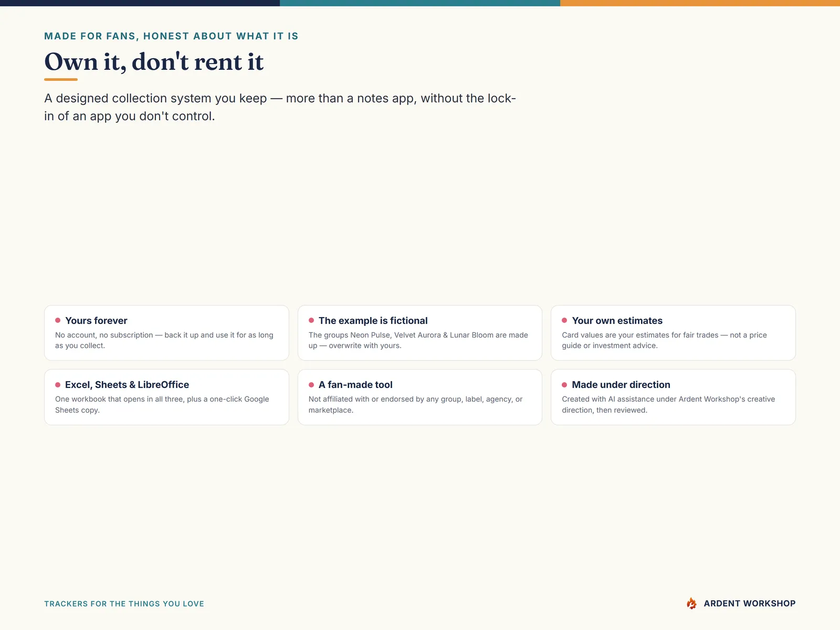Click the pink dot beside A fan-made tool
This screenshot has width=840, height=630.
[311, 385]
